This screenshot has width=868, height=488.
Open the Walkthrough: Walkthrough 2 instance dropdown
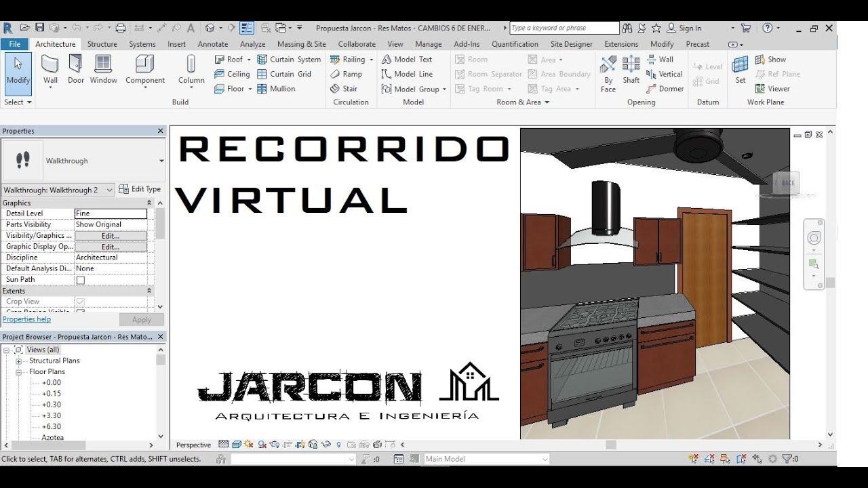pos(109,190)
